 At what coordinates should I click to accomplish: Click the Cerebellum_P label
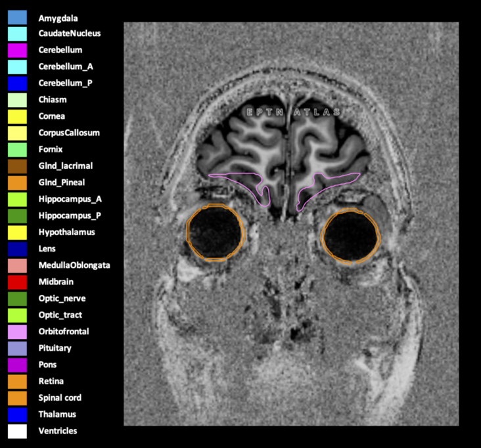[x=65, y=83]
